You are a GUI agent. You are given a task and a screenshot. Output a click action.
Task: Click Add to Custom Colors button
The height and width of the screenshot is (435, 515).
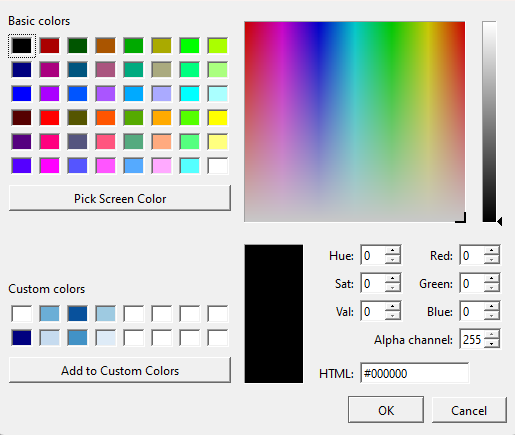pos(120,370)
